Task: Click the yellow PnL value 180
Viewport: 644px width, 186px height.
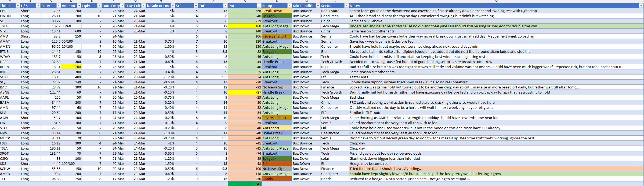Action: click(245, 26)
